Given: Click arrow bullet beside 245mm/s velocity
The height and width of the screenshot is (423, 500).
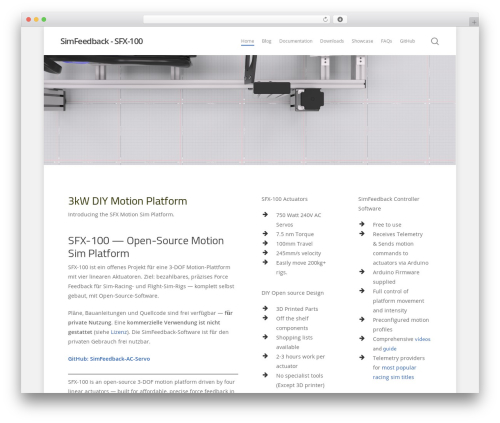Looking at the screenshot, I should point(265,253).
